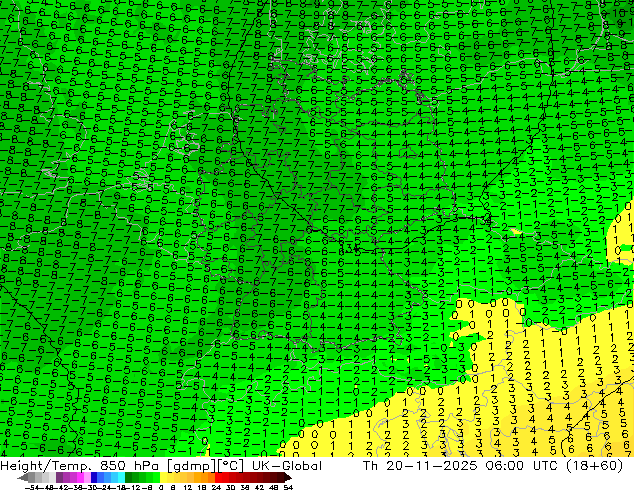This screenshot has width=634, height=490.
Task: Select the "UK-Global" model name text
Action: 287,466
